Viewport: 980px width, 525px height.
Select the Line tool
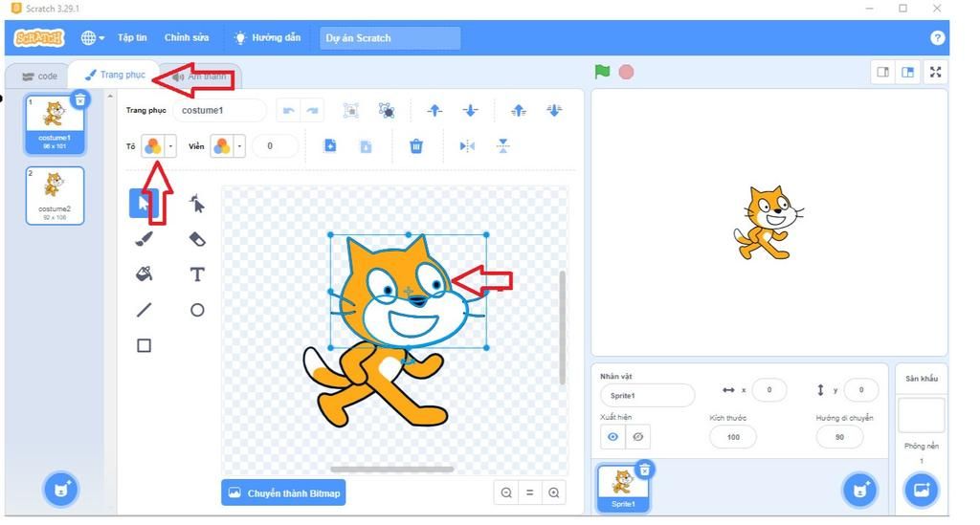(x=144, y=310)
